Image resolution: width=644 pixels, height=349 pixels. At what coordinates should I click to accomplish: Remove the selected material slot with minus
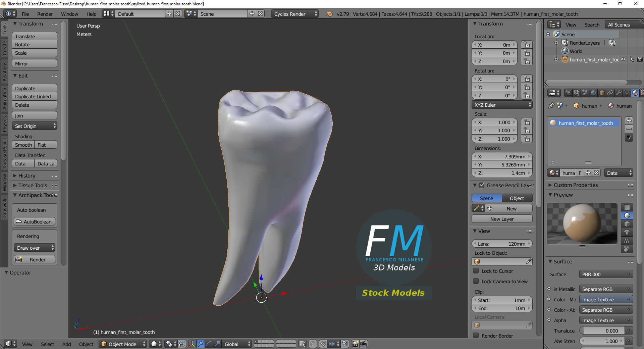pyautogui.click(x=629, y=129)
